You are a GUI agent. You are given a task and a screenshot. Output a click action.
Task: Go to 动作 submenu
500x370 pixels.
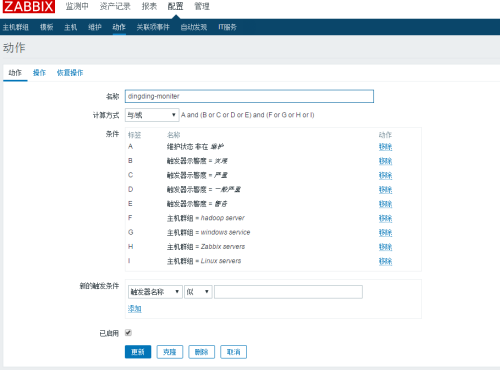[119, 27]
